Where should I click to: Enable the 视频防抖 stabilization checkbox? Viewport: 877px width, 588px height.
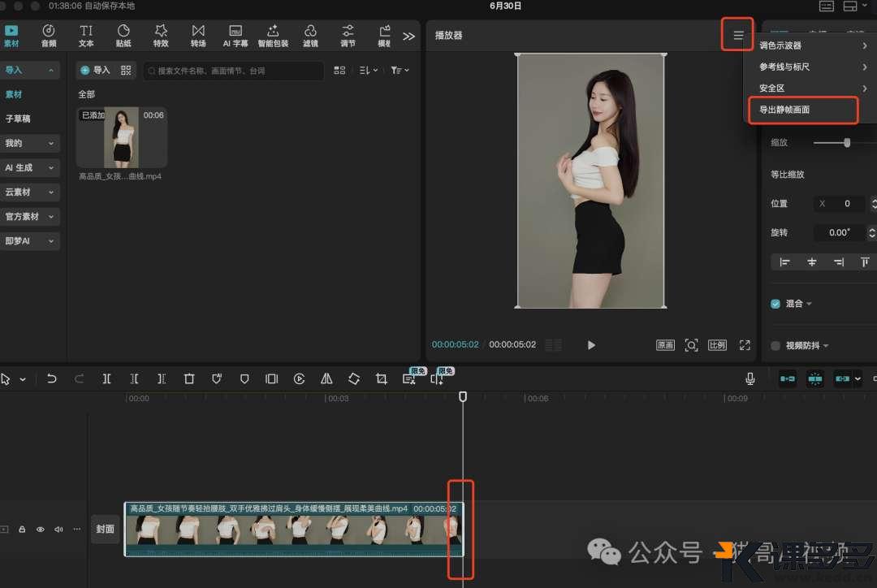point(775,346)
